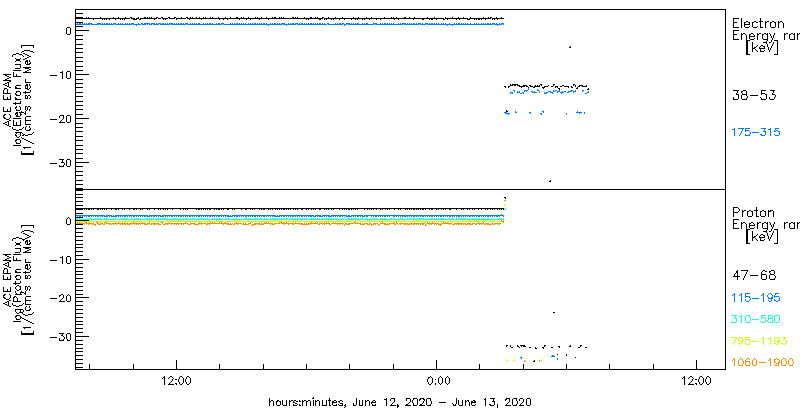800x410 pixels.
Task: Click the [keV] unit under the Proton heading
Action: pyautogui.click(x=762, y=237)
